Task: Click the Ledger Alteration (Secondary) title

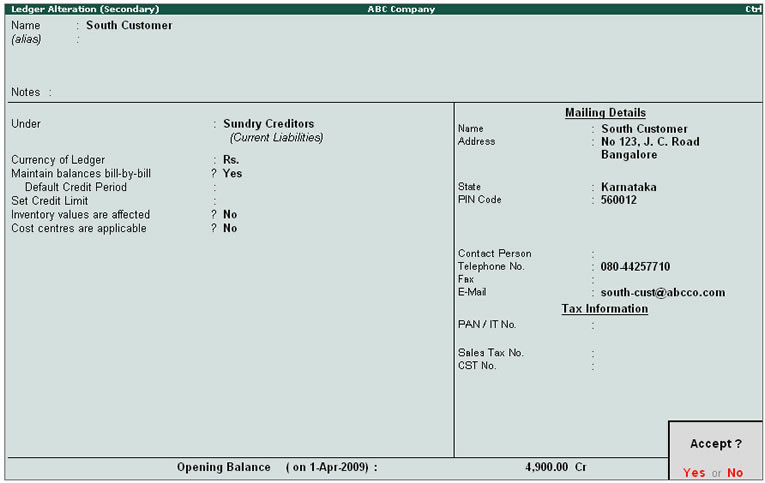Action: [x=85, y=9]
